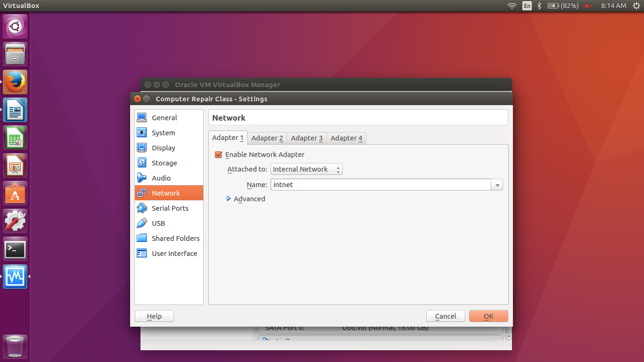This screenshot has width=644, height=362.
Task: Open battery 82% indicator
Action: click(x=563, y=6)
